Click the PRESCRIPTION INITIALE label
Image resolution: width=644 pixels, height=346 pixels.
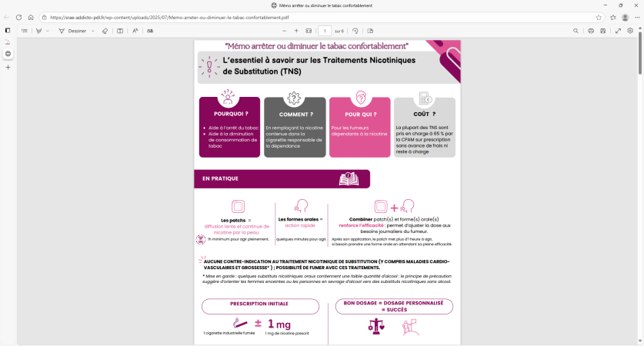[259, 304]
